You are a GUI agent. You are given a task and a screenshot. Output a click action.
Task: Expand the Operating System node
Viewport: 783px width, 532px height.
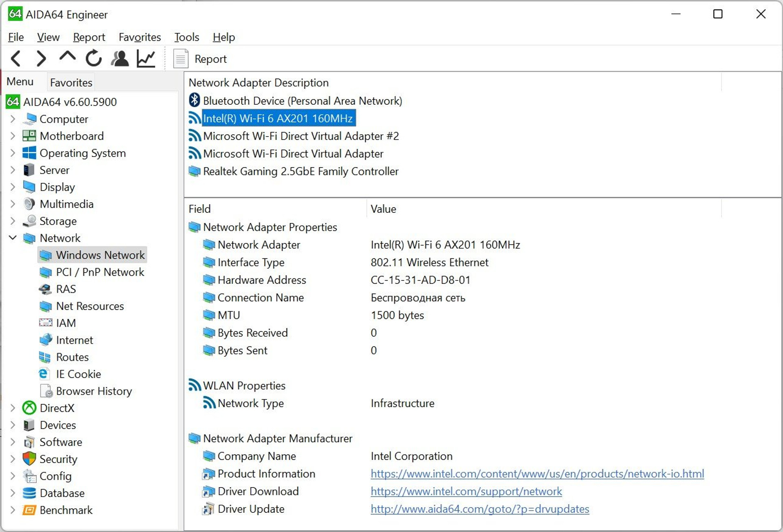pos(13,153)
